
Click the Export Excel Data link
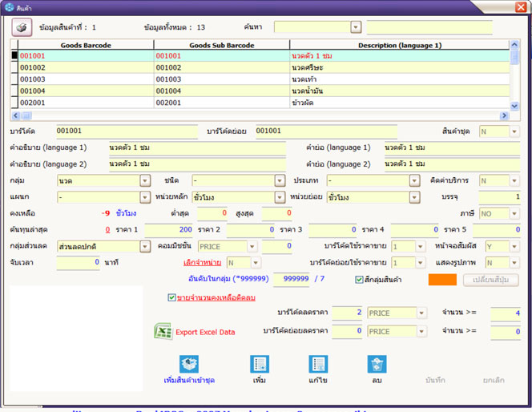(x=205, y=332)
